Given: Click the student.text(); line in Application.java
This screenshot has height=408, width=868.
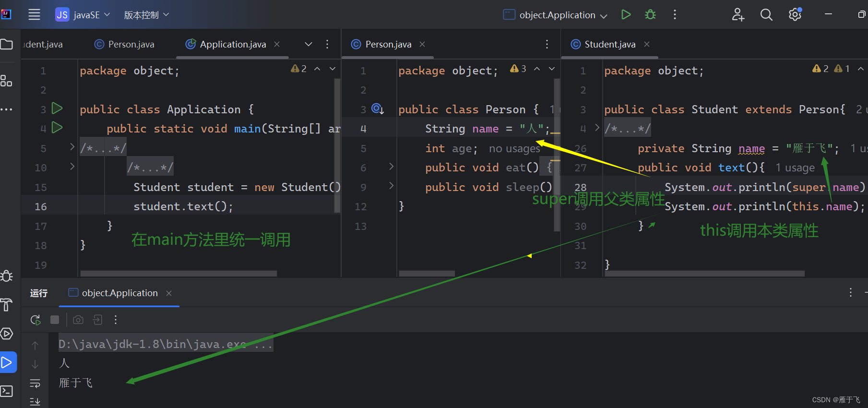Looking at the screenshot, I should (183, 206).
